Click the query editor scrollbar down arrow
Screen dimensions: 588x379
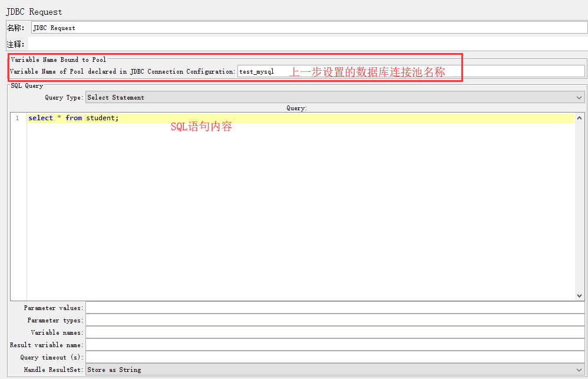[579, 296]
